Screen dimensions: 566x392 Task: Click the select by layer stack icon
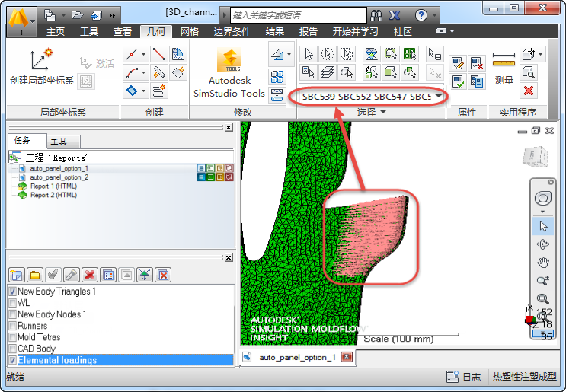pyautogui.click(x=327, y=72)
